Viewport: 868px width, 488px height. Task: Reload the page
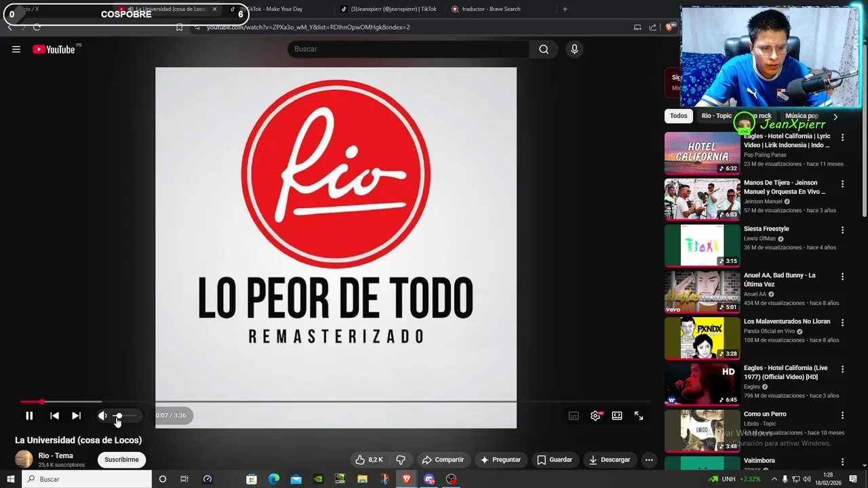(x=37, y=27)
